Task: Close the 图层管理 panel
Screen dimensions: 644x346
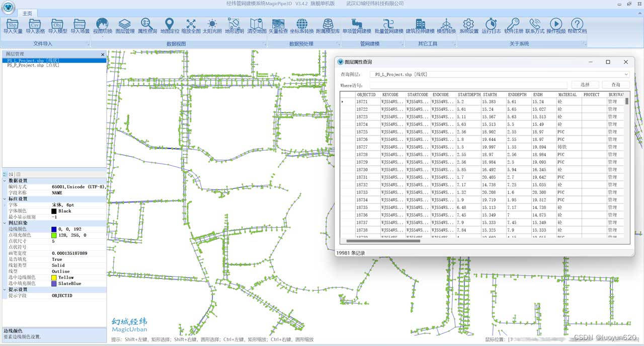Action: click(x=103, y=54)
